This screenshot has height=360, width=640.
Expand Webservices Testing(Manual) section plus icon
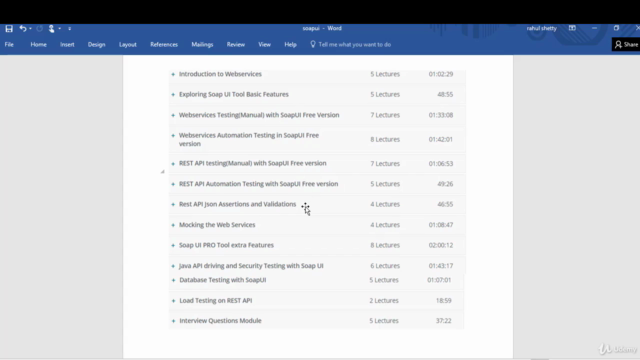point(173,116)
